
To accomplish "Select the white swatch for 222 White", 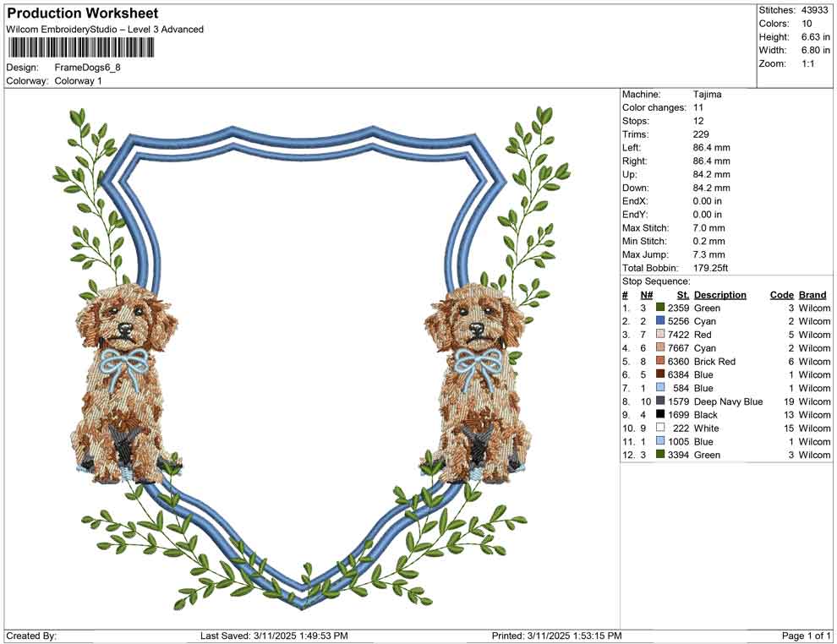I will click(660, 428).
